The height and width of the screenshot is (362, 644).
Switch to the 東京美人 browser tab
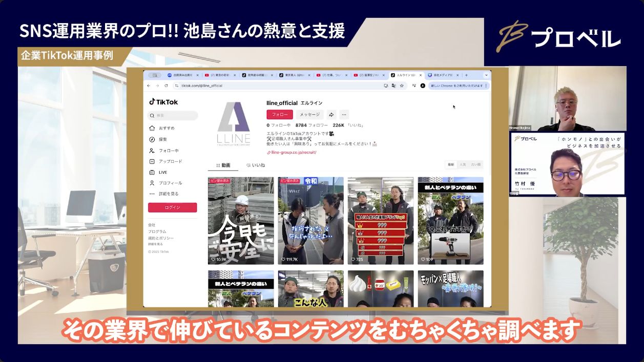(x=295, y=75)
